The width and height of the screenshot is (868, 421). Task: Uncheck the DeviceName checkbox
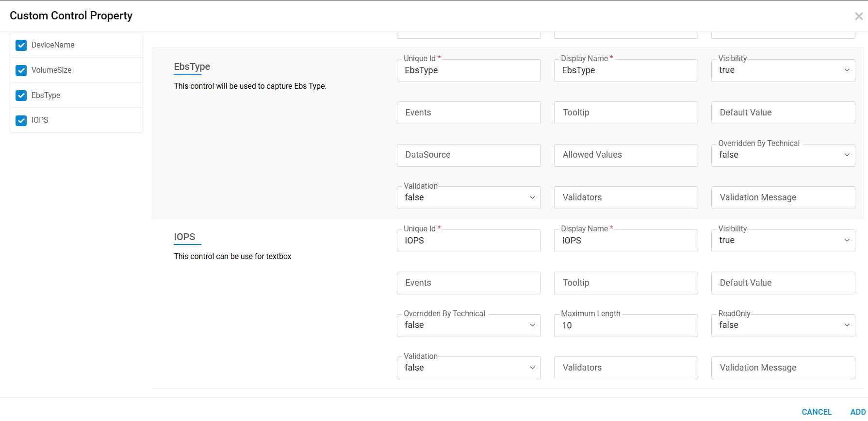[x=21, y=45]
